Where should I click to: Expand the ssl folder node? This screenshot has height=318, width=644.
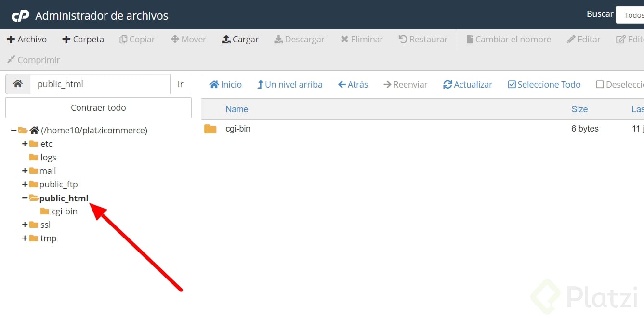tap(25, 225)
